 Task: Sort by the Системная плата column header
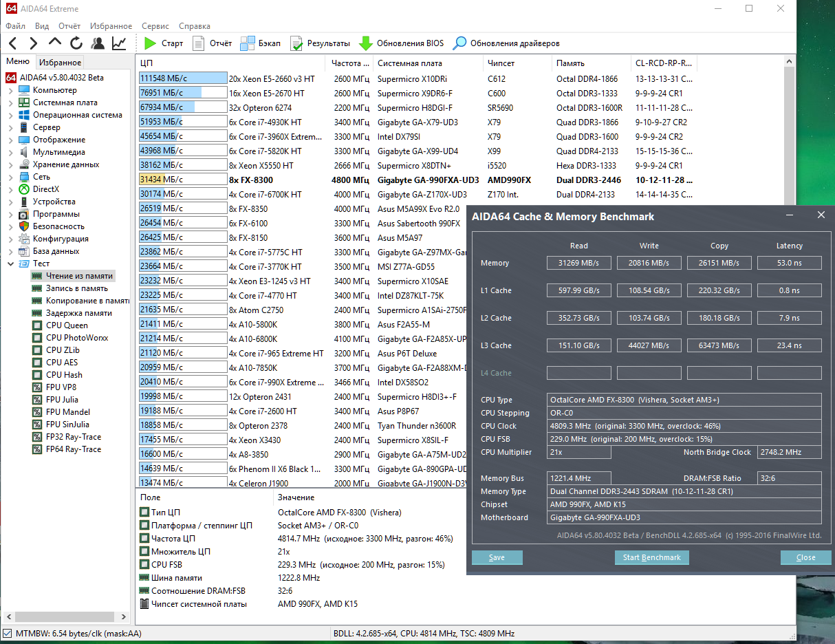(x=429, y=63)
